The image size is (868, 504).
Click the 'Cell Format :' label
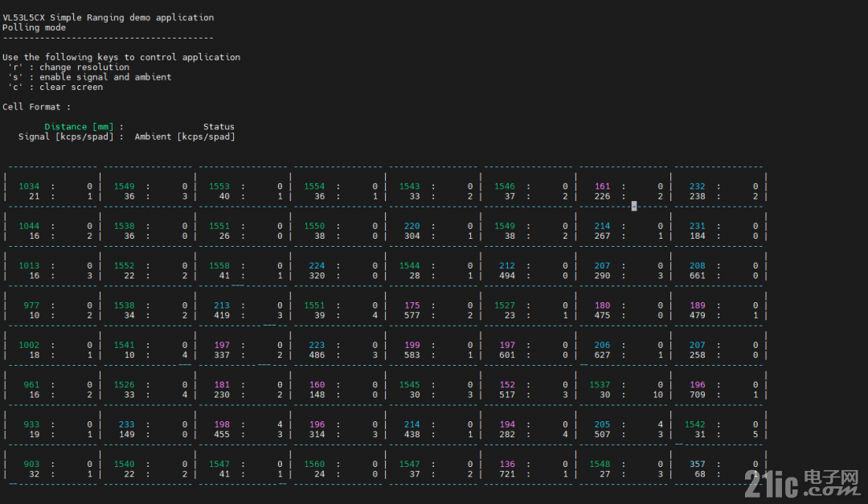(36, 107)
